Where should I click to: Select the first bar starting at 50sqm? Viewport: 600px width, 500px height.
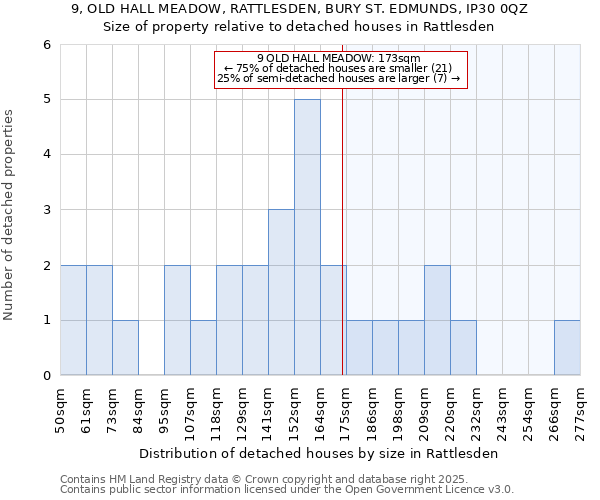pyautogui.click(x=73, y=320)
